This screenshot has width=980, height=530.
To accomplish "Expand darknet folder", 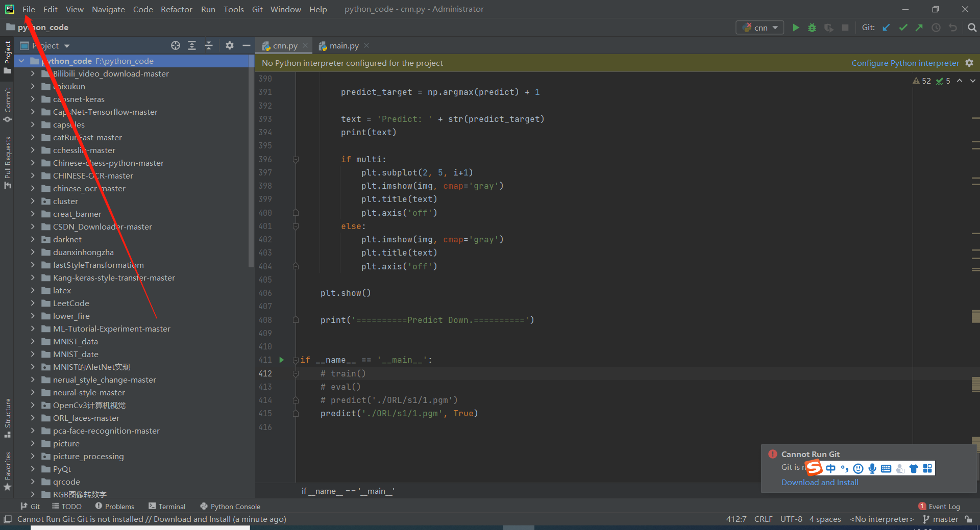I will point(33,239).
